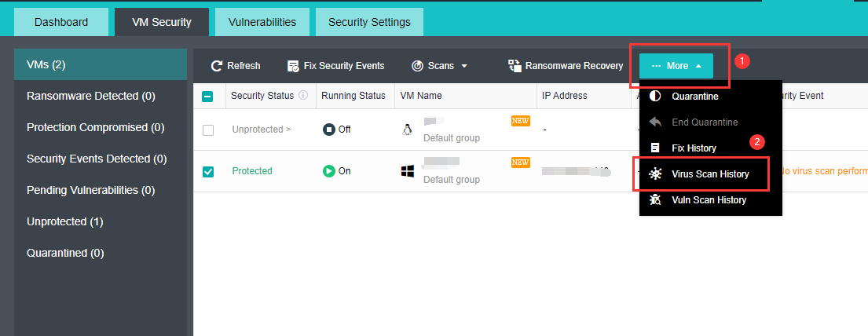The height and width of the screenshot is (336, 868).
Task: Select Ransomware Detected (0) filter
Action: click(91, 96)
